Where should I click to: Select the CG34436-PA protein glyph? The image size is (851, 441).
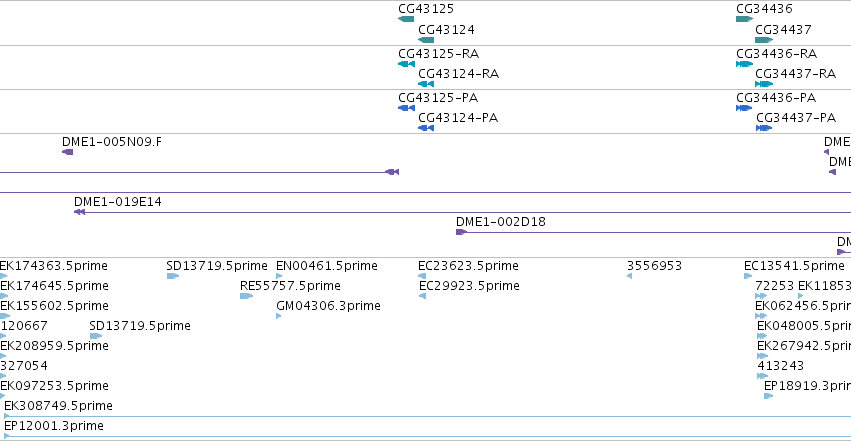(744, 108)
